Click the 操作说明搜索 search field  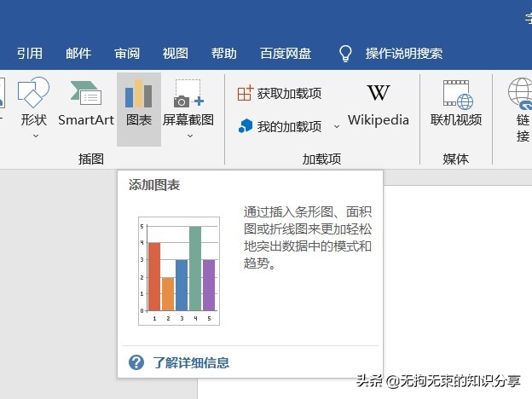(404, 53)
